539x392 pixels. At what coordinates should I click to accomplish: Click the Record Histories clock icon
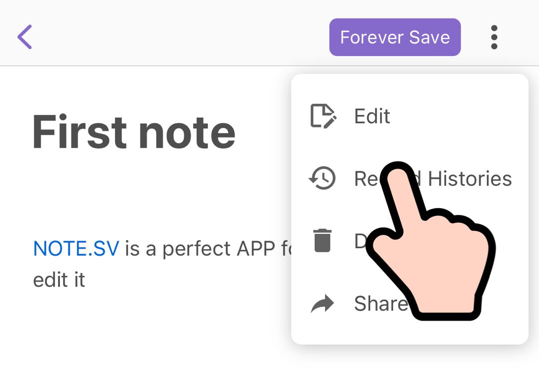[x=323, y=178]
